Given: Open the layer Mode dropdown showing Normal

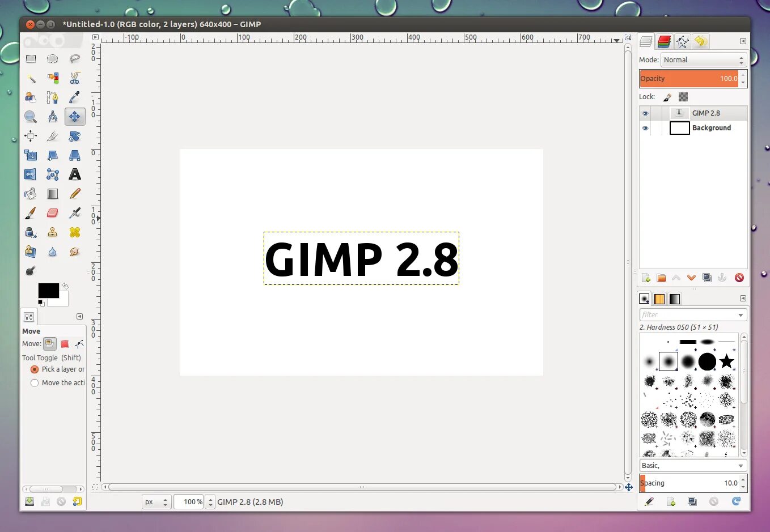Looking at the screenshot, I should point(704,60).
